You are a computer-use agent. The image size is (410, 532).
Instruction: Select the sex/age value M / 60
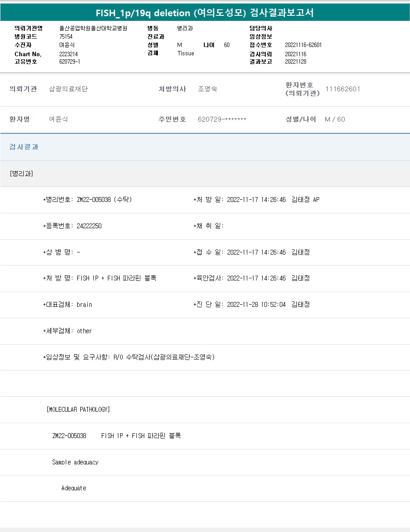pyautogui.click(x=335, y=119)
